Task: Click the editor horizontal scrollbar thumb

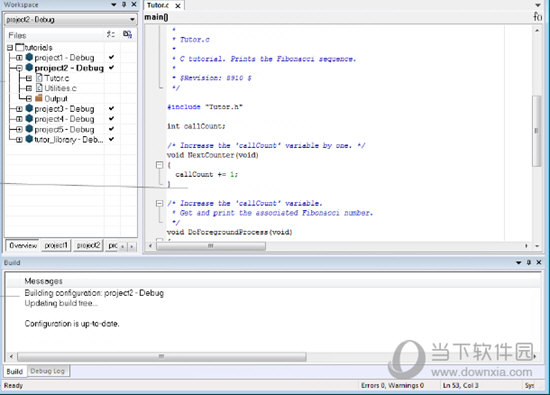Action: coord(211,246)
